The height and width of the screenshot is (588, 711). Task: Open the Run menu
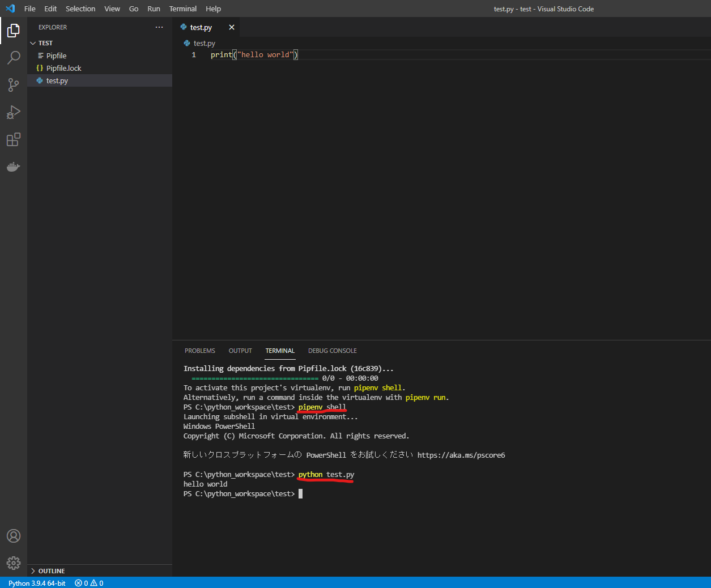[154, 8]
